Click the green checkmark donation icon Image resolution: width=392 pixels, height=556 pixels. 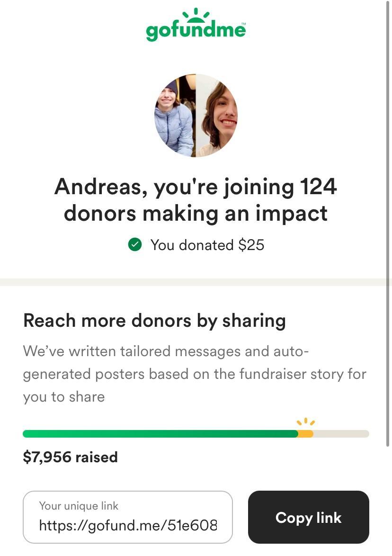[x=135, y=245]
